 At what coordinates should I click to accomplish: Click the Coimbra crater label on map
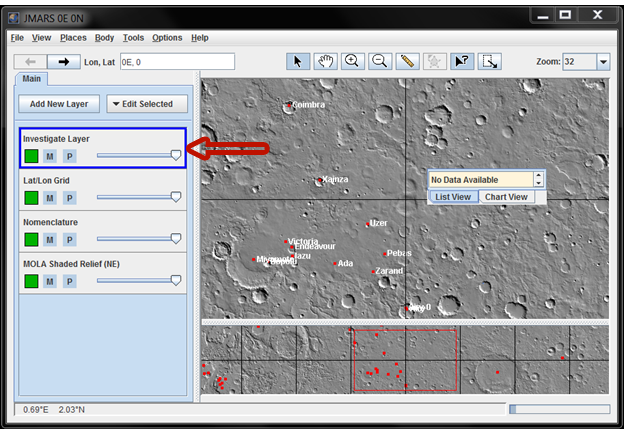pos(308,105)
